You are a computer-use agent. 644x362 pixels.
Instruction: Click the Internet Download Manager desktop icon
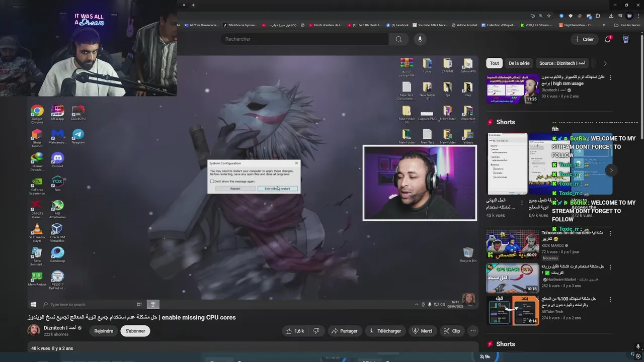click(x=37, y=162)
